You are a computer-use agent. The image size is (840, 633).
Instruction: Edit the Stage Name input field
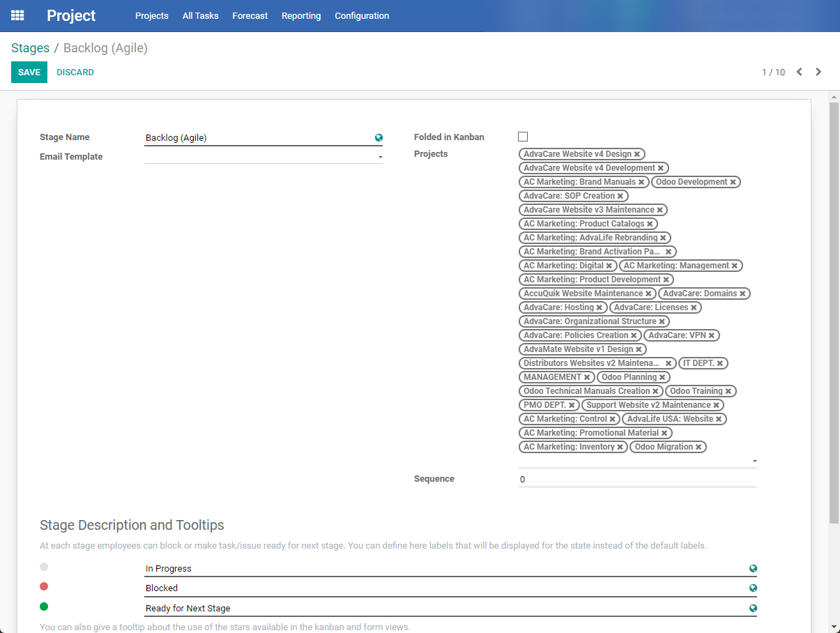264,138
